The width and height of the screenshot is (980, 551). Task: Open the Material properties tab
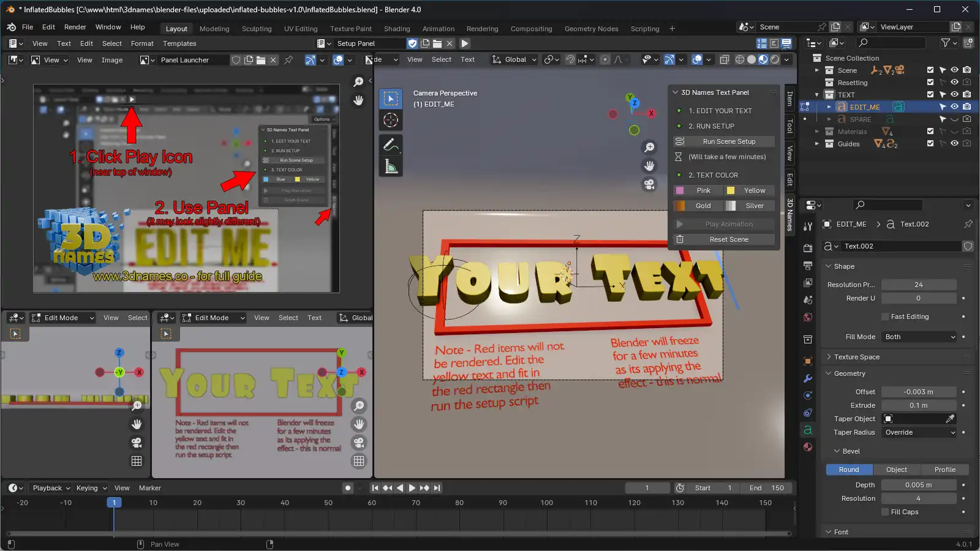[808, 447]
